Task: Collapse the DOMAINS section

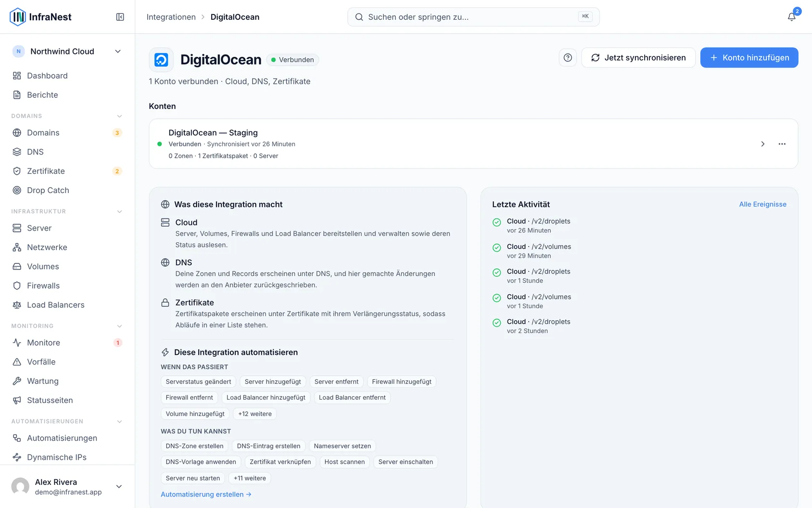Action: coord(120,116)
